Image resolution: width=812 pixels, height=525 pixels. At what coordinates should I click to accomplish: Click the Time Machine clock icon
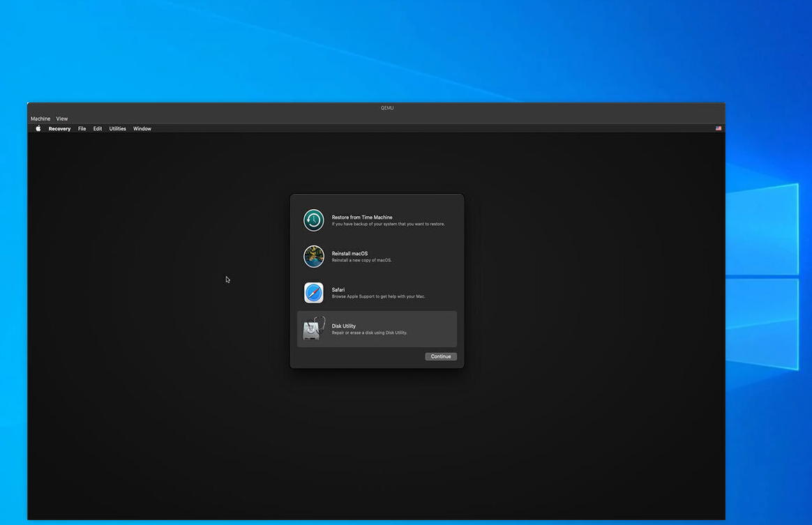[314, 220]
